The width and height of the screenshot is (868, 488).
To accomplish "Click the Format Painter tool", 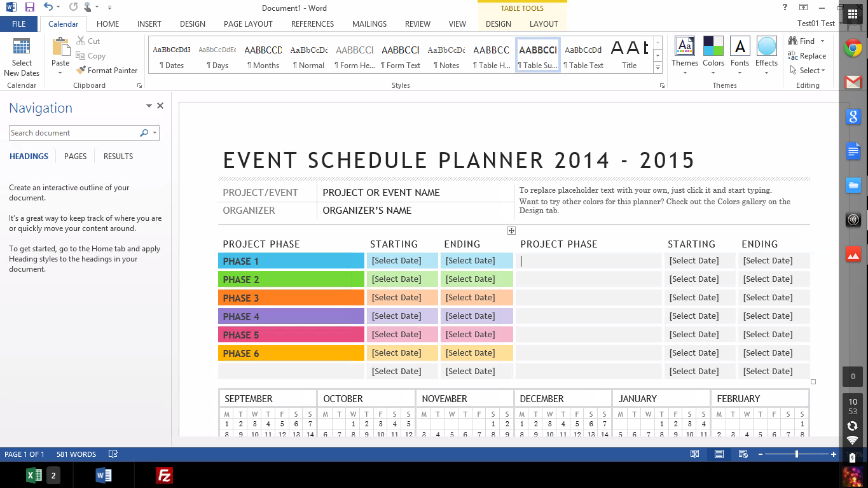I will (106, 71).
